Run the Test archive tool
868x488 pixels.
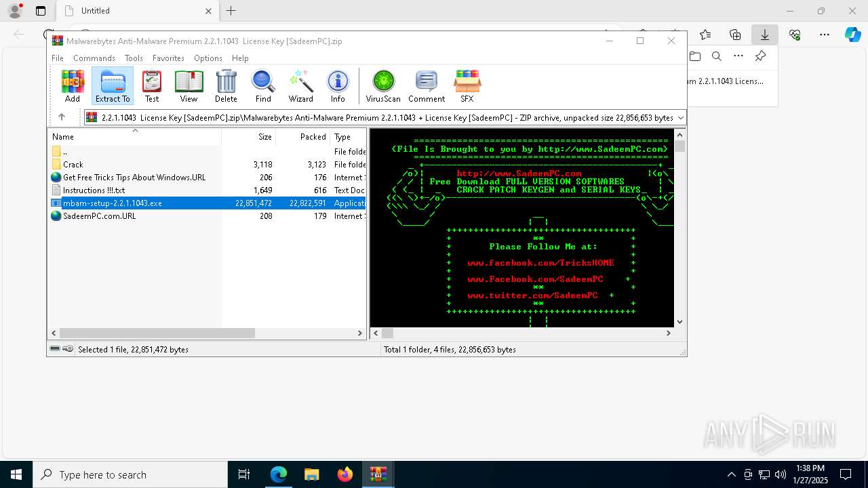coord(152,86)
